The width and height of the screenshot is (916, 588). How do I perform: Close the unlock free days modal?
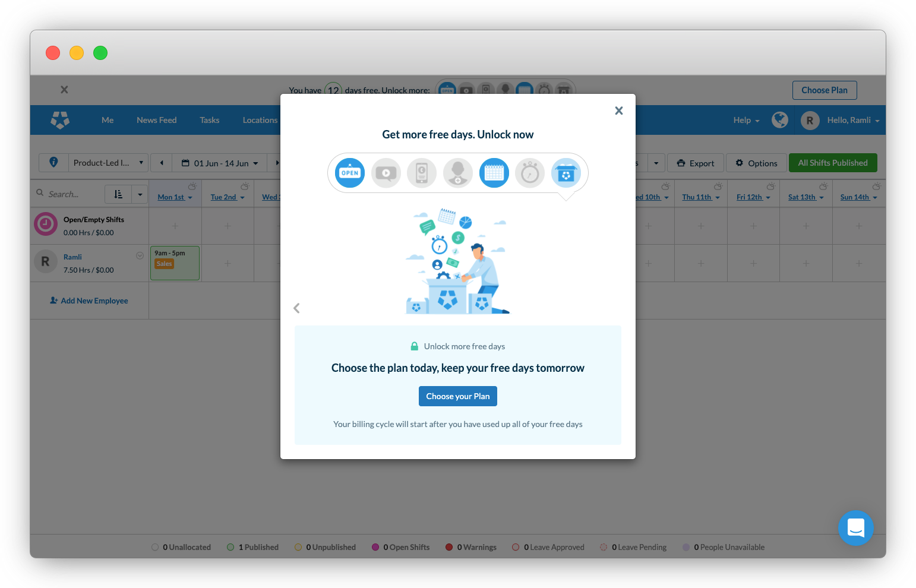(618, 110)
